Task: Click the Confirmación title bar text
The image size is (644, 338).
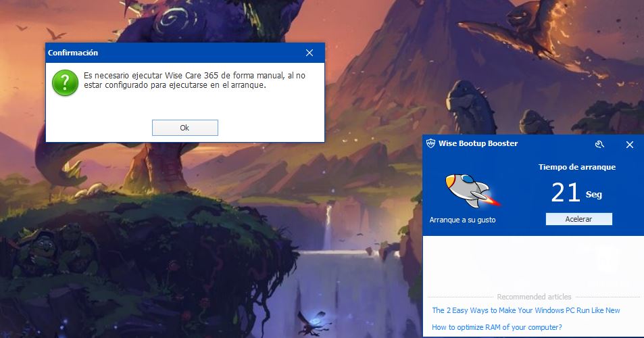Action: pyautogui.click(x=73, y=53)
